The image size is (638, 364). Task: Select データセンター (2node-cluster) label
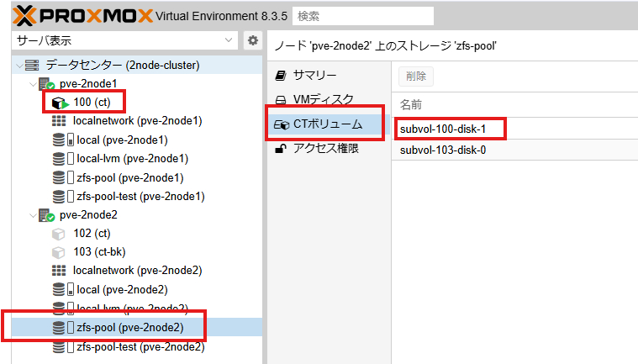coord(123,65)
